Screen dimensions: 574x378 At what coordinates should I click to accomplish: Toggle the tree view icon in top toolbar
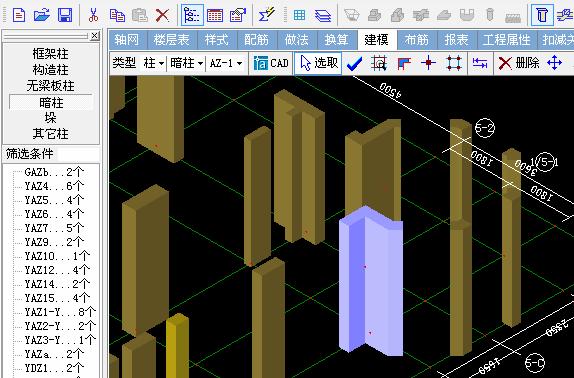tap(192, 15)
